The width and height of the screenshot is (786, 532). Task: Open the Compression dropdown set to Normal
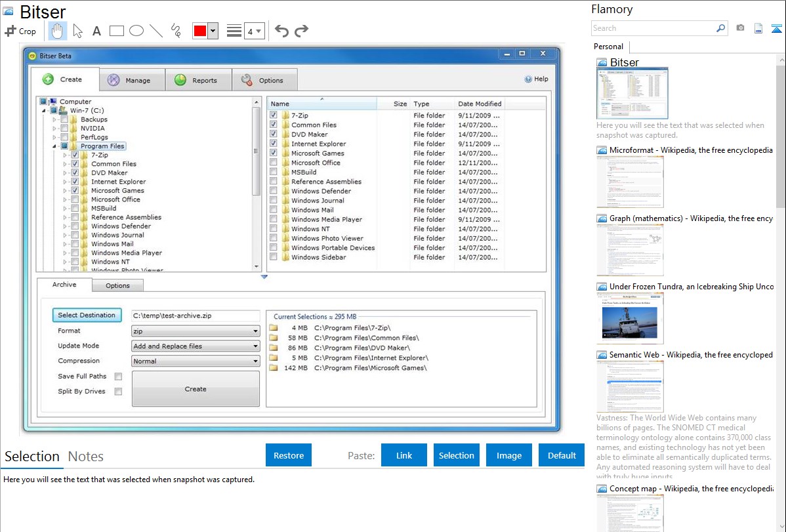(x=196, y=361)
